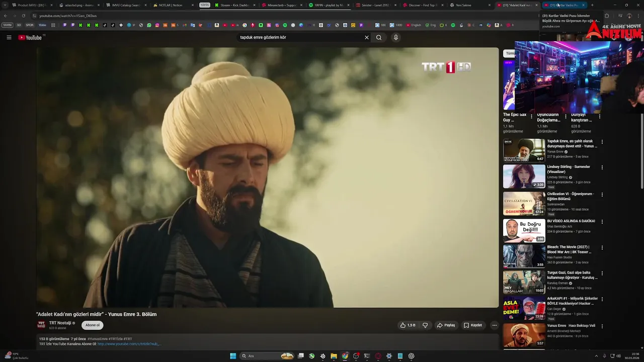Like the video with thumbs-up button
Viewport: 644px width, 362px height.
click(x=408, y=325)
